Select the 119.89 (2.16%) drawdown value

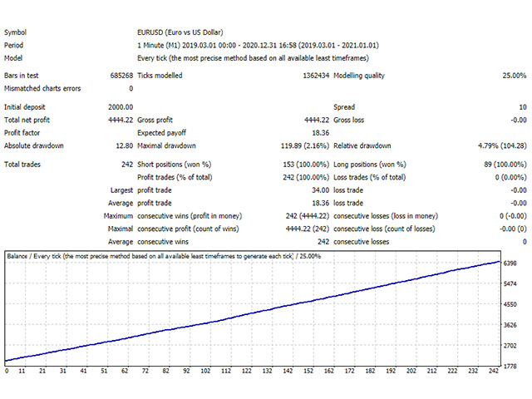305,146
